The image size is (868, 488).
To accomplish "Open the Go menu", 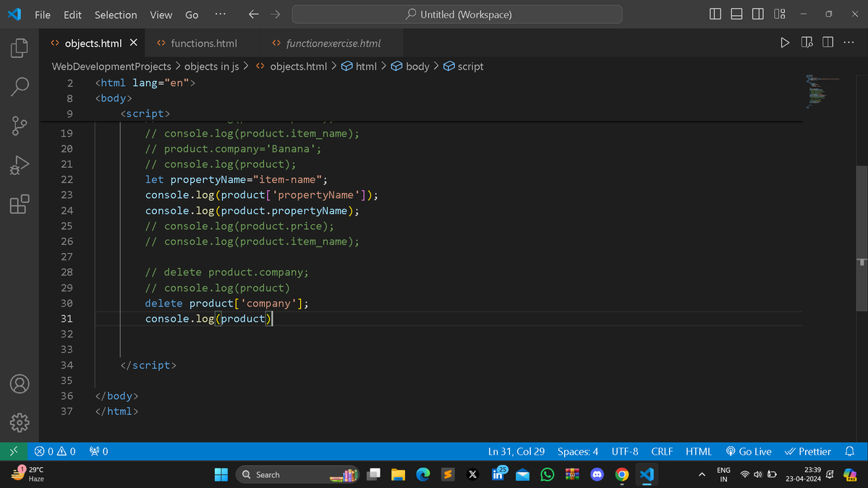I will 192,14.
